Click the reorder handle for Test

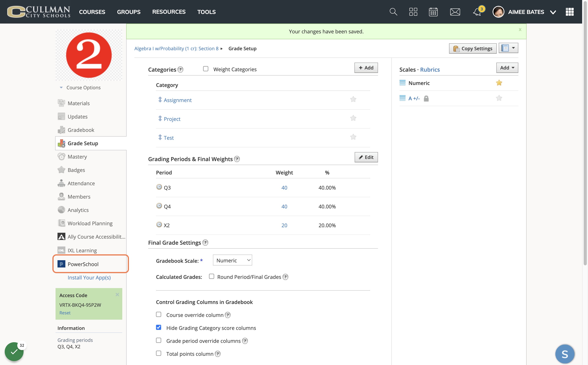pyautogui.click(x=160, y=137)
